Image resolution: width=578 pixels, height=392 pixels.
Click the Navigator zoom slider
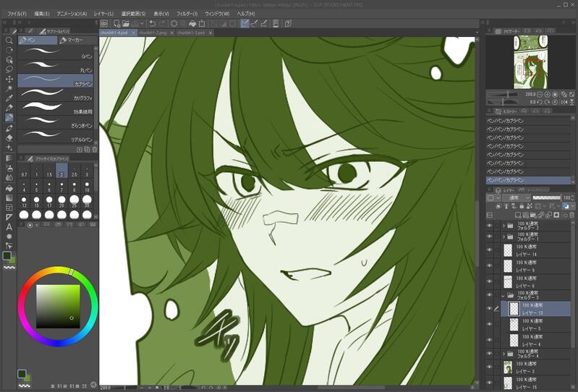coord(503,95)
